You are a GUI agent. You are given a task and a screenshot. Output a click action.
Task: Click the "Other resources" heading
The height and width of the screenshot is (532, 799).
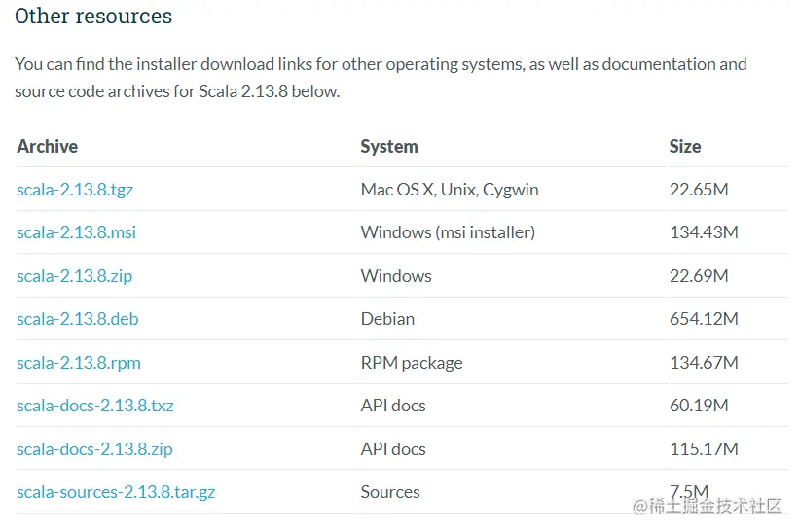[x=93, y=17]
